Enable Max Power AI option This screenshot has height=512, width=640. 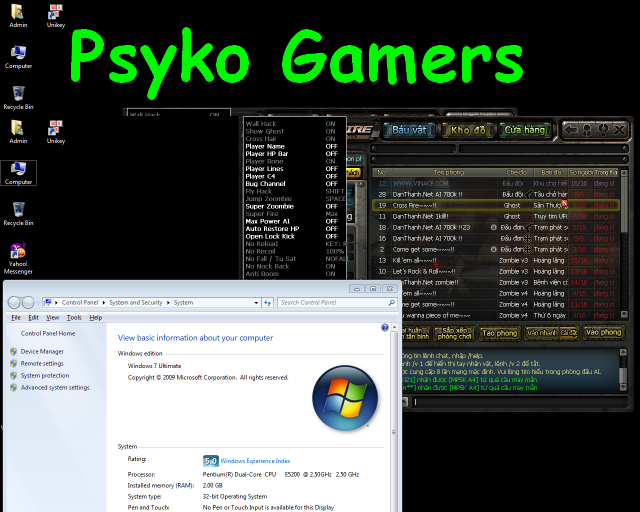coord(291,221)
